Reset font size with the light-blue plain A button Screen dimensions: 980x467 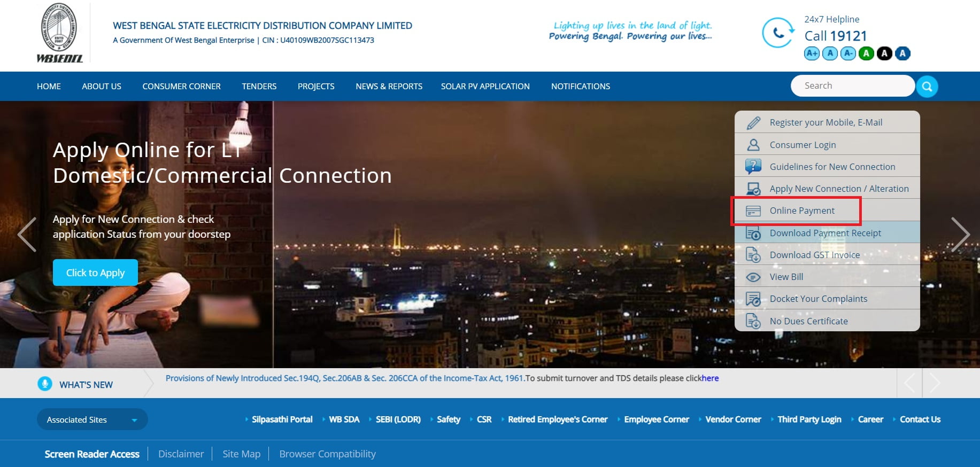pos(830,53)
